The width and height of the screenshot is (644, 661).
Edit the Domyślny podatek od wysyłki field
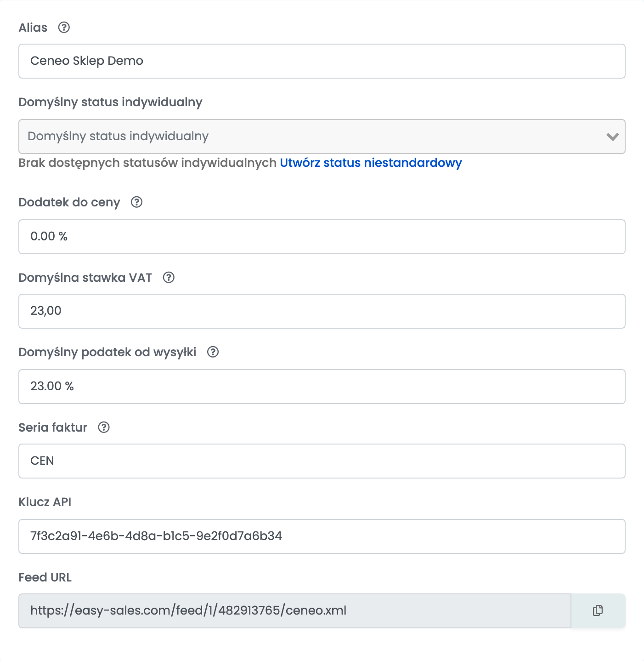322,387
